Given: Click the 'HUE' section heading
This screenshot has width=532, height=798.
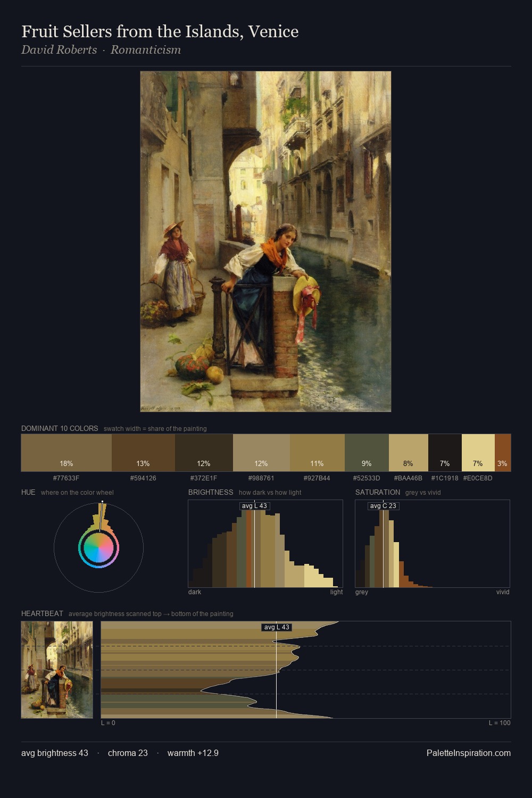Looking at the screenshot, I should click(x=28, y=492).
